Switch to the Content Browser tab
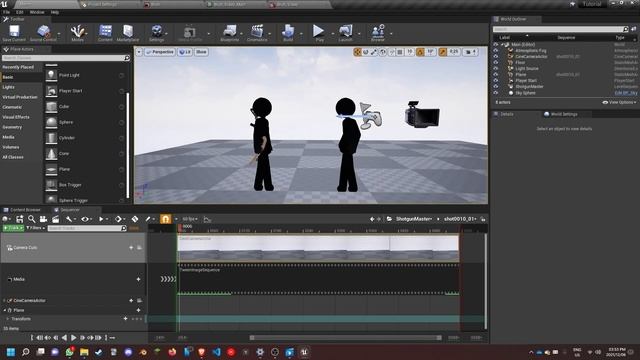Screen dimensions: 640x360 pos(25,210)
